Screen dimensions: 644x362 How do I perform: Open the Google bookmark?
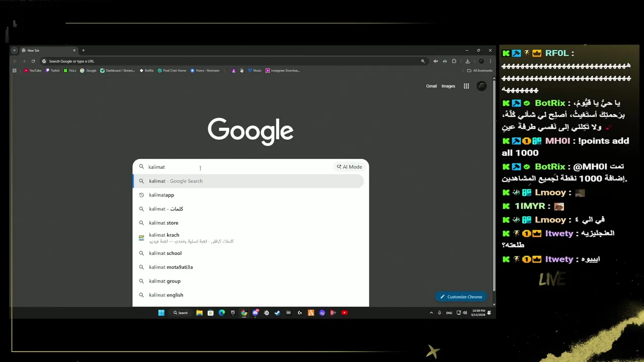(89, 70)
